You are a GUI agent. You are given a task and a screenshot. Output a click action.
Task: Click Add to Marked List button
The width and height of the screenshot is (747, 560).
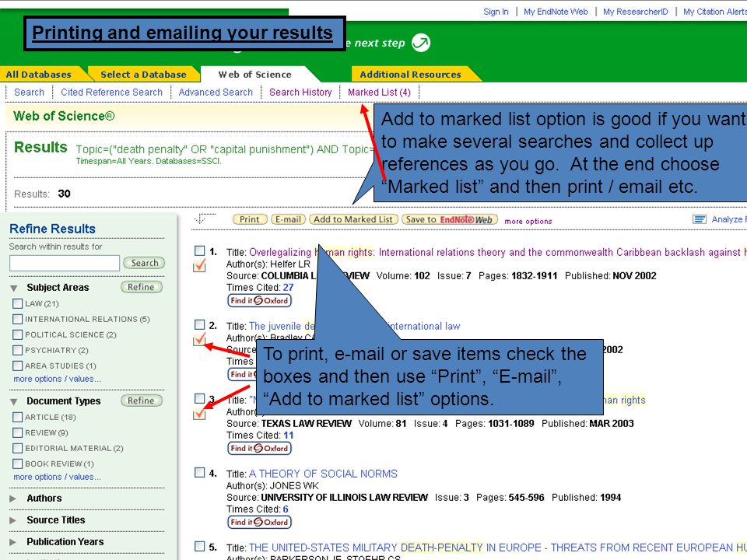click(353, 219)
